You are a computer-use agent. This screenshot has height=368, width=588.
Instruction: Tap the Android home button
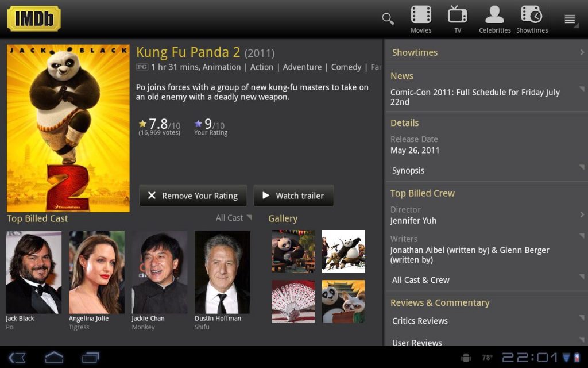click(x=54, y=357)
